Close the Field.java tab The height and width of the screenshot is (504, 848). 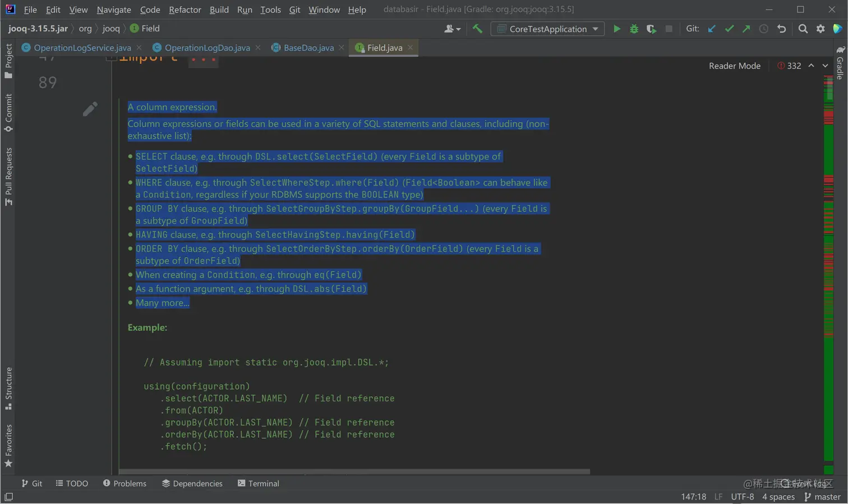click(x=410, y=48)
